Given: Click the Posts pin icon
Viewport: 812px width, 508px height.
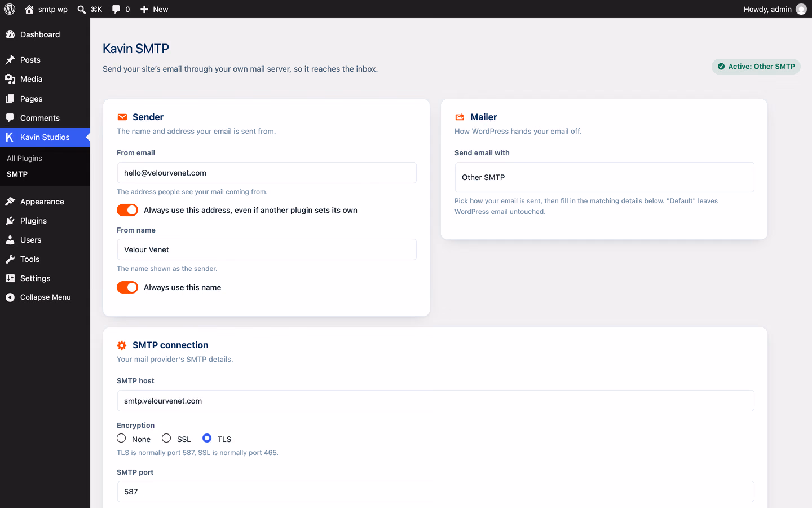Looking at the screenshot, I should point(10,60).
